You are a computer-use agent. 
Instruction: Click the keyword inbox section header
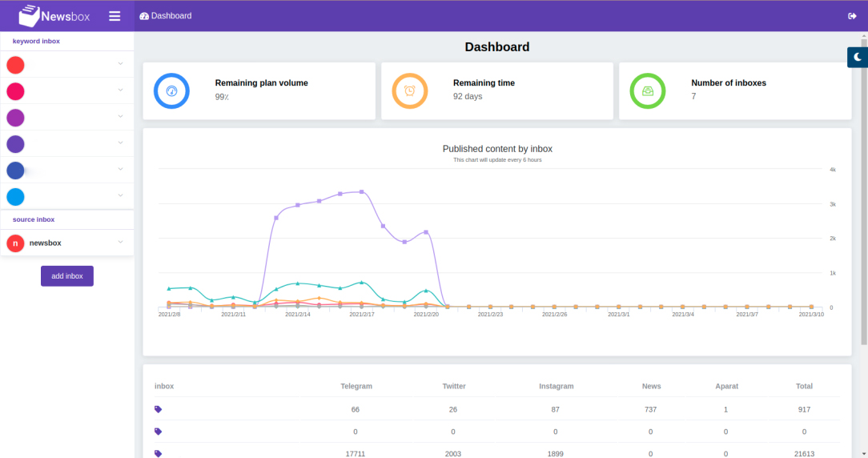[x=36, y=41]
